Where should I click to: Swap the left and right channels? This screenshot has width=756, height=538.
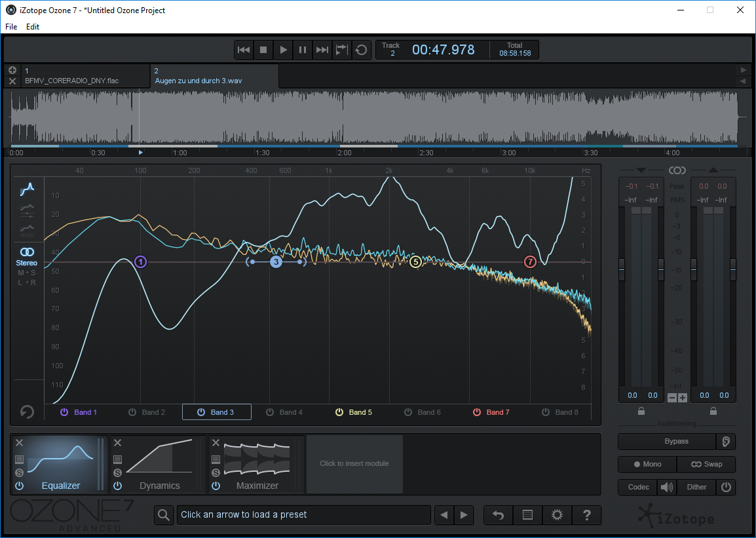[x=706, y=464]
